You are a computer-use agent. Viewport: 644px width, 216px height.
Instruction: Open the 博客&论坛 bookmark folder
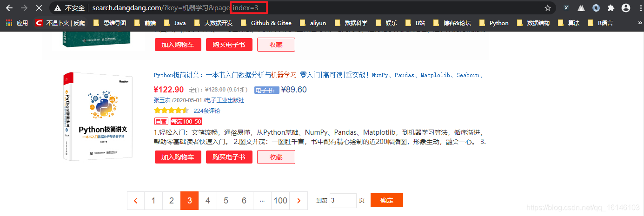tap(452, 23)
